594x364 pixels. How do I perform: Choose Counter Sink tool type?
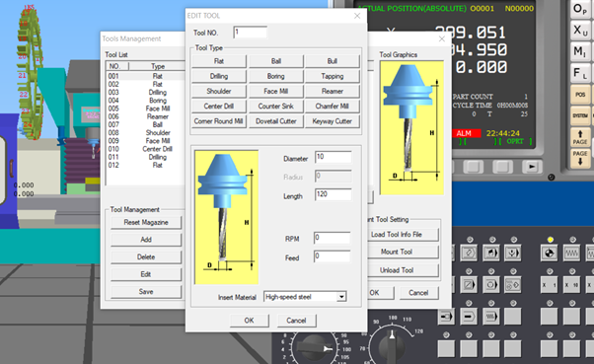point(276,107)
